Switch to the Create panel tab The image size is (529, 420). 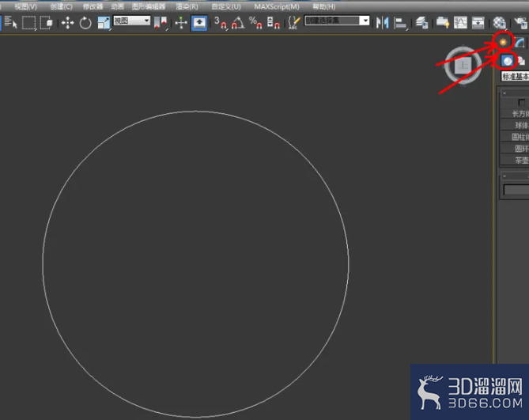(503, 42)
